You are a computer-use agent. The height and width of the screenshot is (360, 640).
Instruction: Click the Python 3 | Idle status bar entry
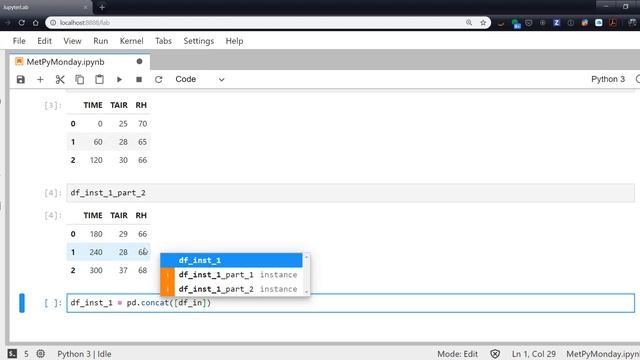click(84, 354)
